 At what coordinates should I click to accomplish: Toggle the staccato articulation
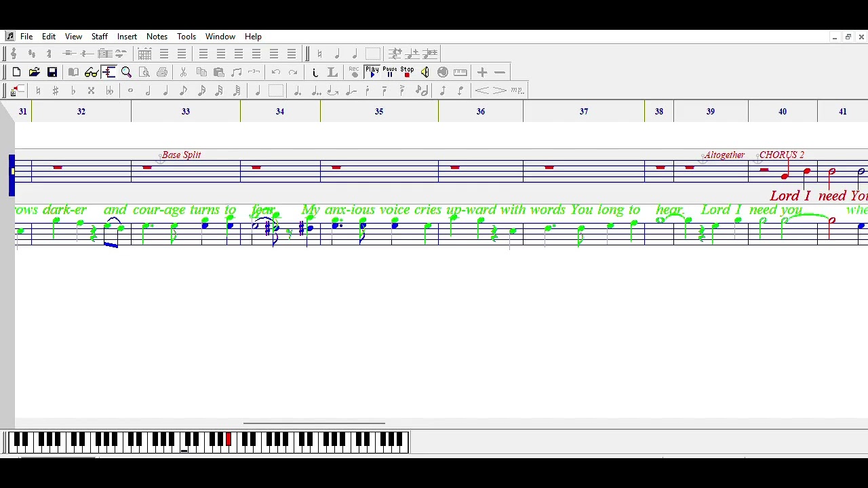coord(368,90)
